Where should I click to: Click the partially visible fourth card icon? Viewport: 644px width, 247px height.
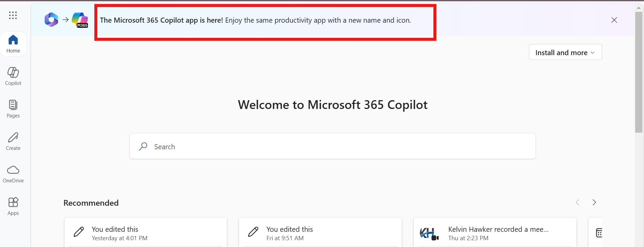[599, 233]
